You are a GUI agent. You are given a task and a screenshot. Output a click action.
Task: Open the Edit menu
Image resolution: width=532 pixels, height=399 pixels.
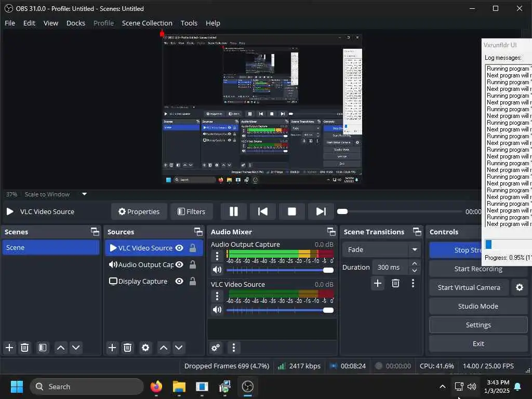pyautogui.click(x=29, y=23)
